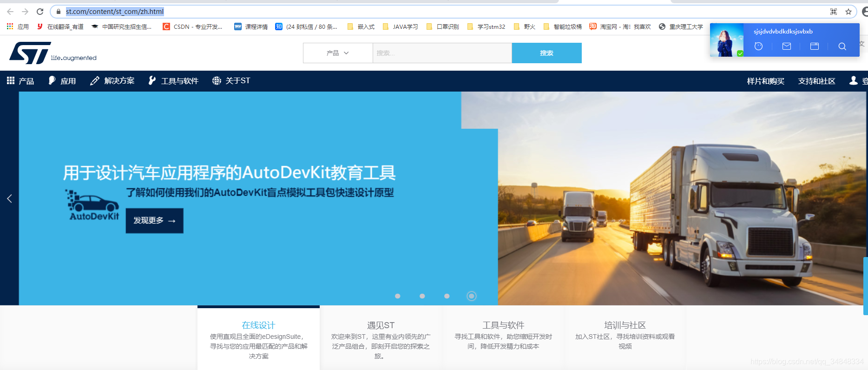
Task: Click the browser forward arrow
Action: [x=25, y=12]
